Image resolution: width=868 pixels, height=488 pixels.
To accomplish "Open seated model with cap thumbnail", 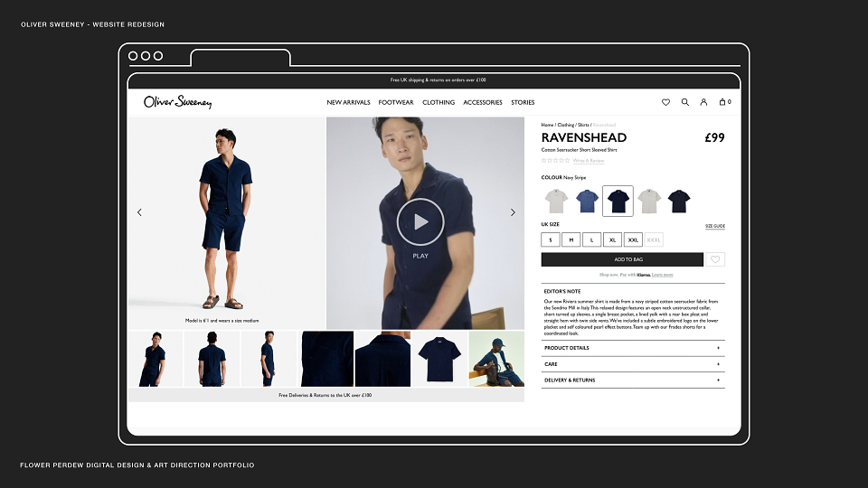I will [496, 359].
